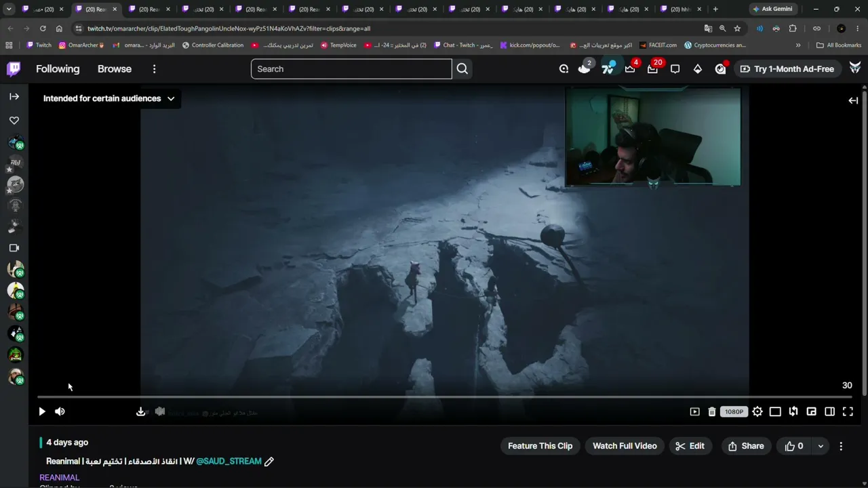This screenshot has height=488, width=868.
Task: Click the audio waveform icon
Action: pos(160,411)
